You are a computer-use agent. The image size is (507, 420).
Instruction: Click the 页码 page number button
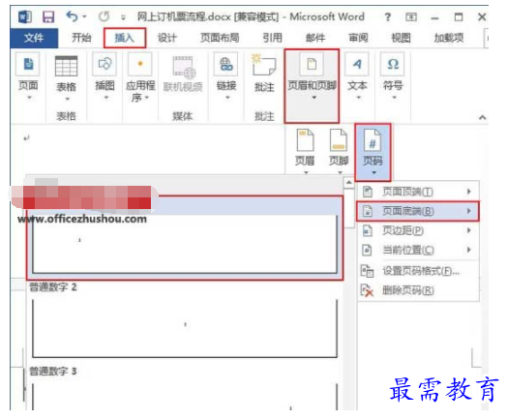coord(373,152)
